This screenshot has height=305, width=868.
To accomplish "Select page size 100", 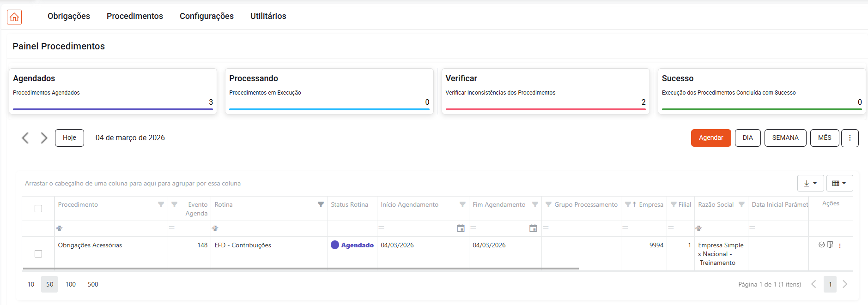I will [71, 284].
